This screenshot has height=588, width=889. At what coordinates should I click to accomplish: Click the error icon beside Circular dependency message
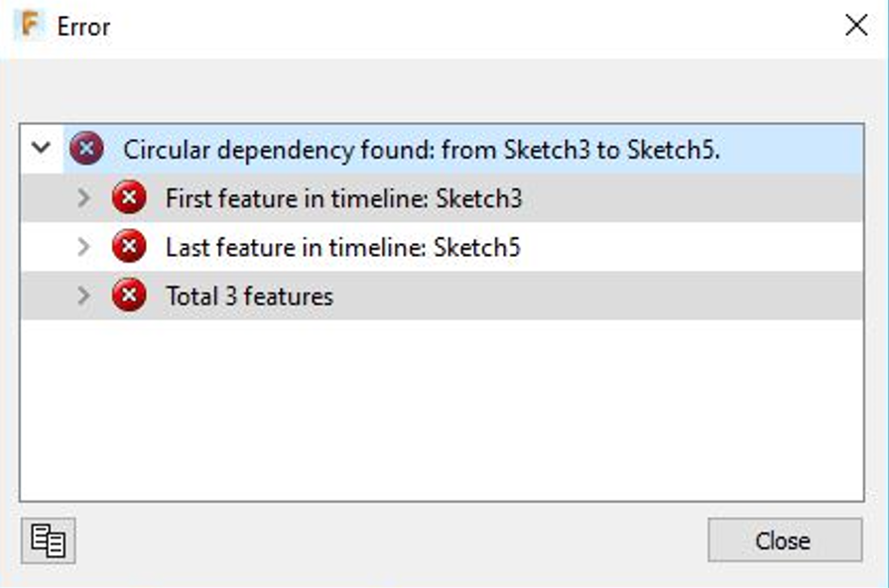[87, 150]
